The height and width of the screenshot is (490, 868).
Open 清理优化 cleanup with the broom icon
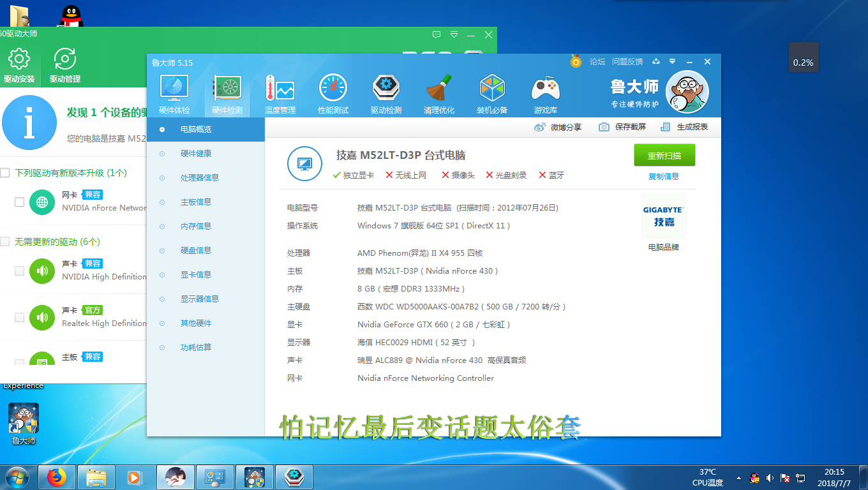[x=439, y=94]
